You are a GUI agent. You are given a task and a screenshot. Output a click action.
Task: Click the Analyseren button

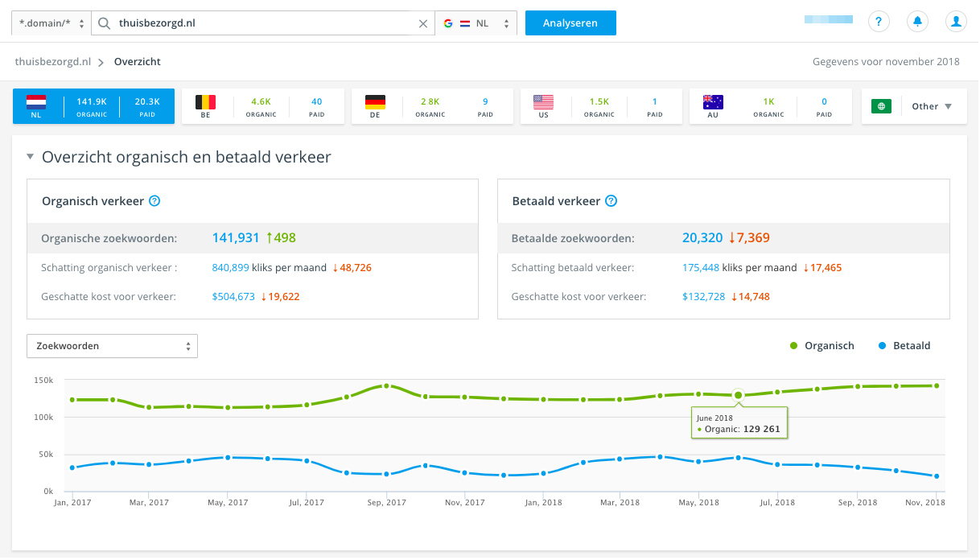[570, 23]
